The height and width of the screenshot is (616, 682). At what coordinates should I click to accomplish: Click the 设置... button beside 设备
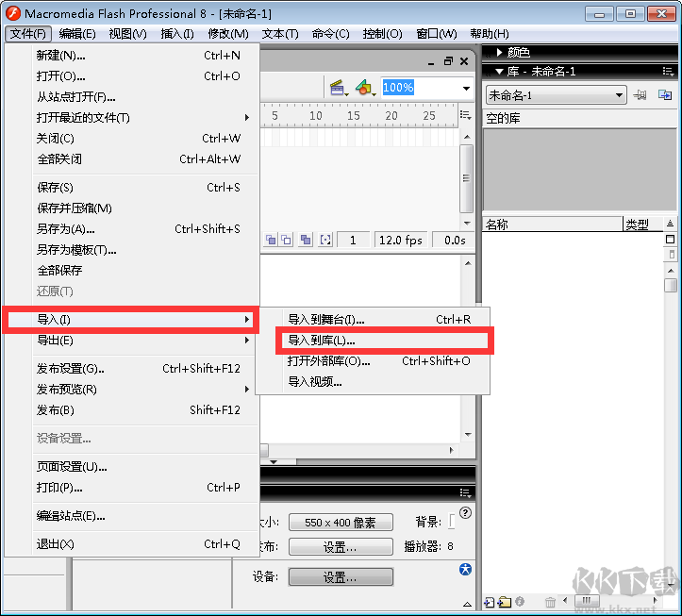[x=340, y=577]
